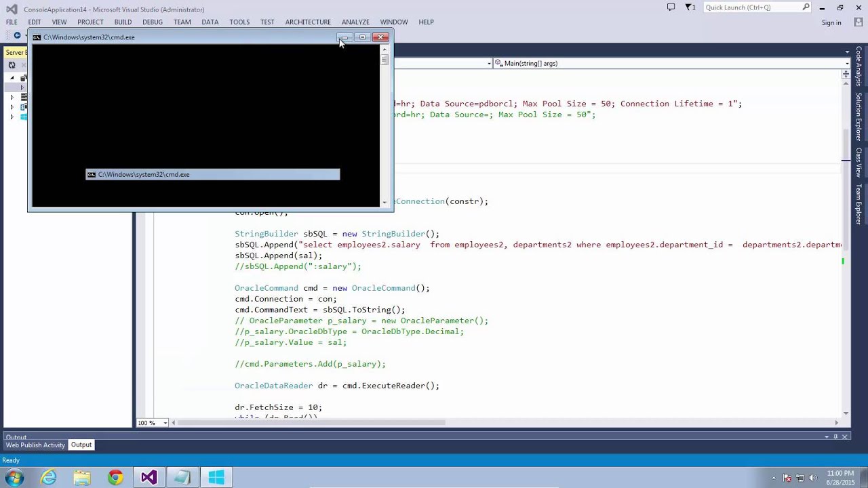Image resolution: width=868 pixels, height=488 pixels.
Task: Open the ARCHITECTURE menu
Action: 308,22
